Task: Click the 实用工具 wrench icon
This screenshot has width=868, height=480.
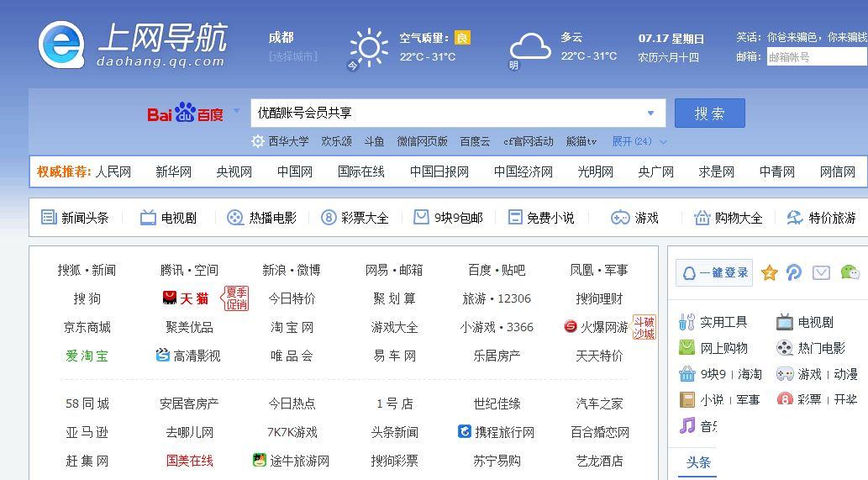Action: (687, 322)
